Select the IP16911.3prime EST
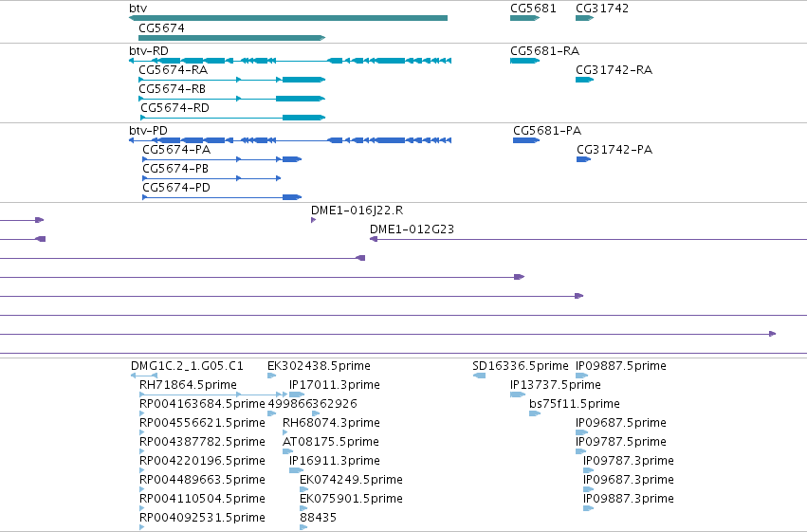Screen dimensions: 807x532 tap(296, 470)
